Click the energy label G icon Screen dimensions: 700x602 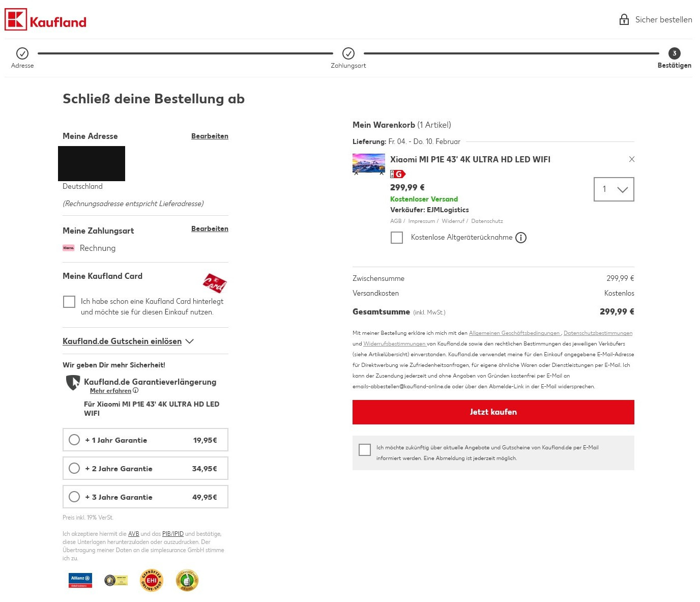click(x=398, y=174)
